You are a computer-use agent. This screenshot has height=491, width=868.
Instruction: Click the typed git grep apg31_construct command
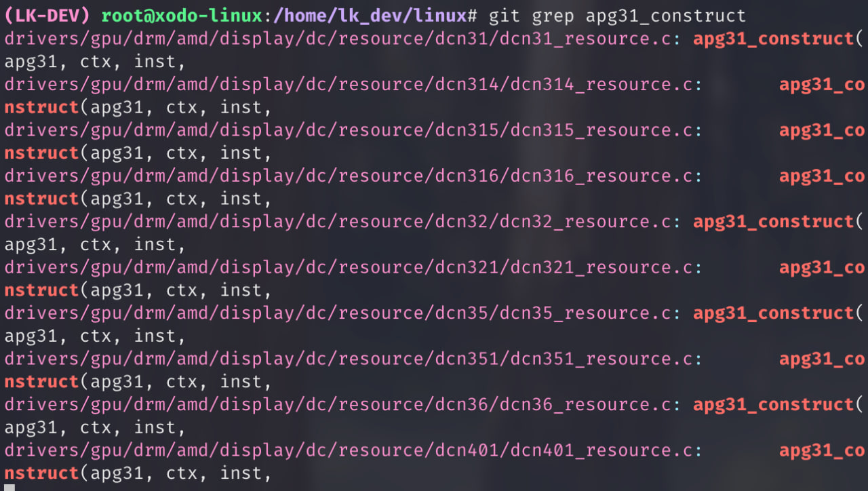click(x=617, y=16)
